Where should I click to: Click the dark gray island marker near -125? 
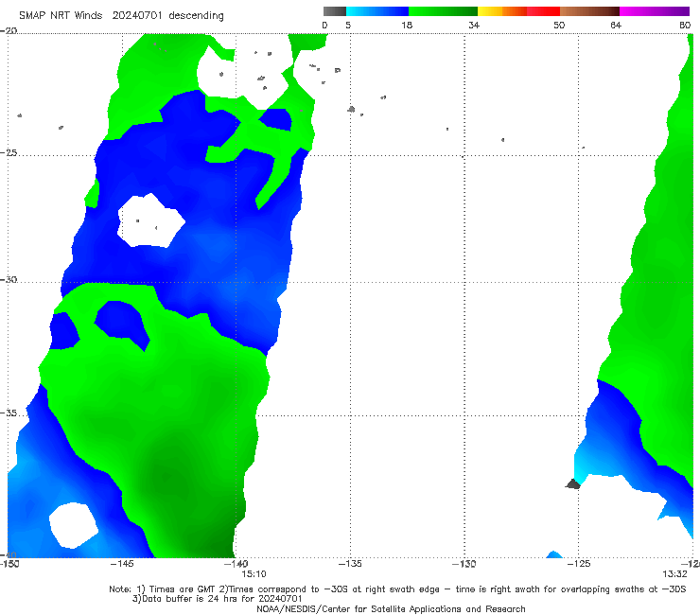[573, 483]
